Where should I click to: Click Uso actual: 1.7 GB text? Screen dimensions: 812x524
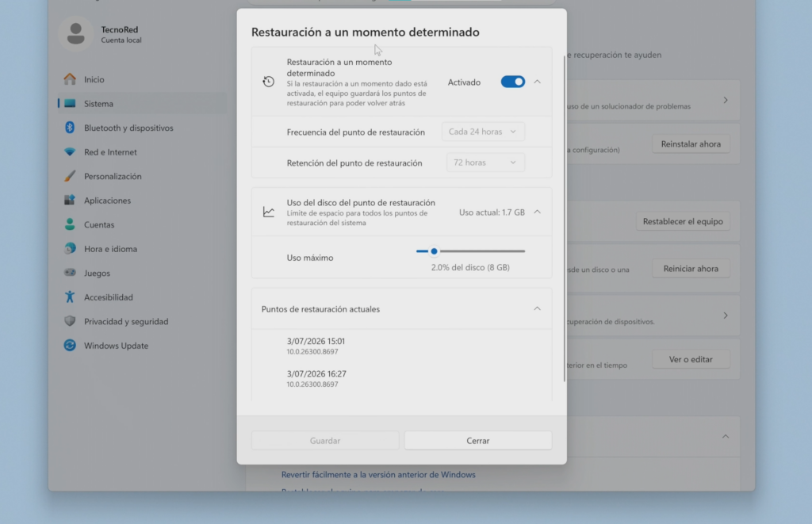(x=492, y=212)
